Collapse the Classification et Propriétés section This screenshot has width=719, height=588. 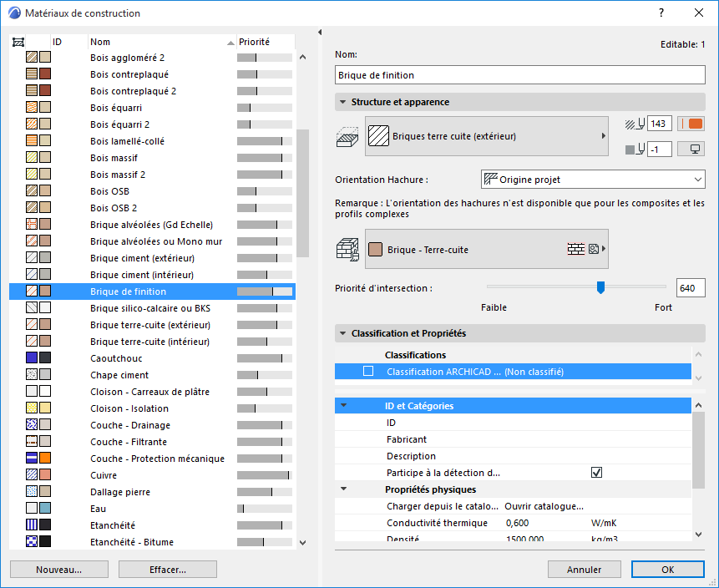click(x=342, y=333)
